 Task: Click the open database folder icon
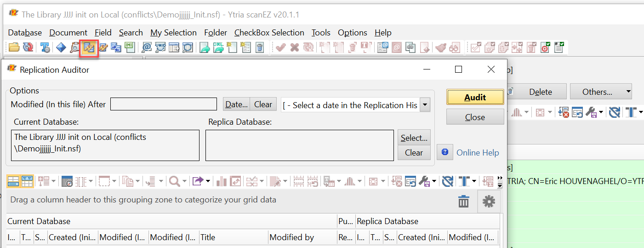click(14, 47)
